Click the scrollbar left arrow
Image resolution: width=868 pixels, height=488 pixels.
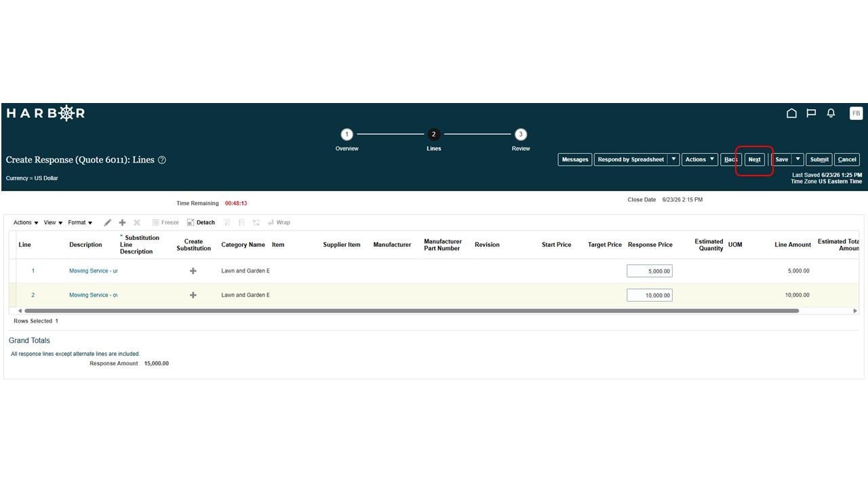pos(20,311)
